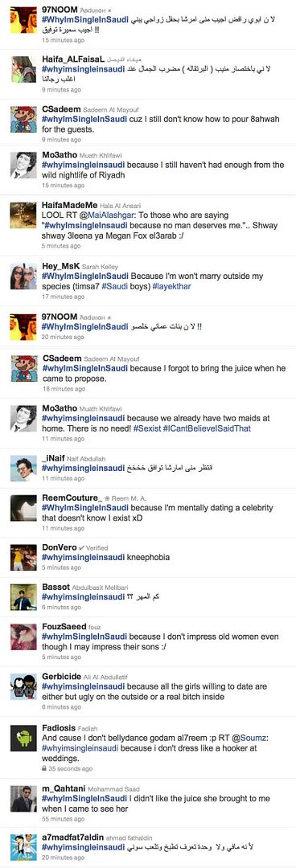Image resolution: width=296 pixels, height=868 pixels.
Task: Click CSadeem's Mario avatar on the 8ahwah tweet
Action: (24, 120)
